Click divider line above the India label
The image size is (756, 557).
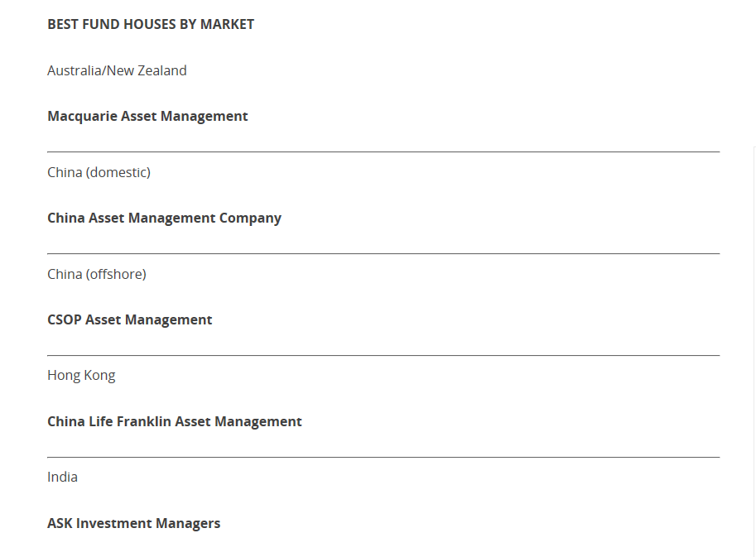pos(383,457)
